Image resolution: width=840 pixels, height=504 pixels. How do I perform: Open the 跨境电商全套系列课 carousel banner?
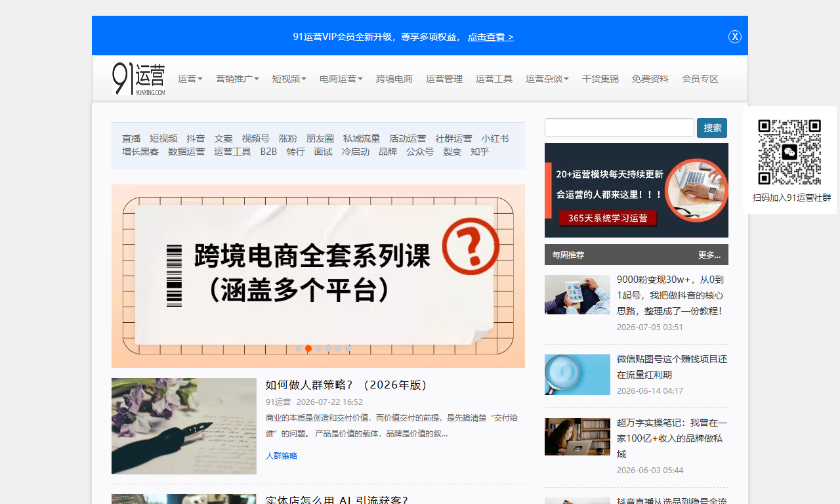318,276
